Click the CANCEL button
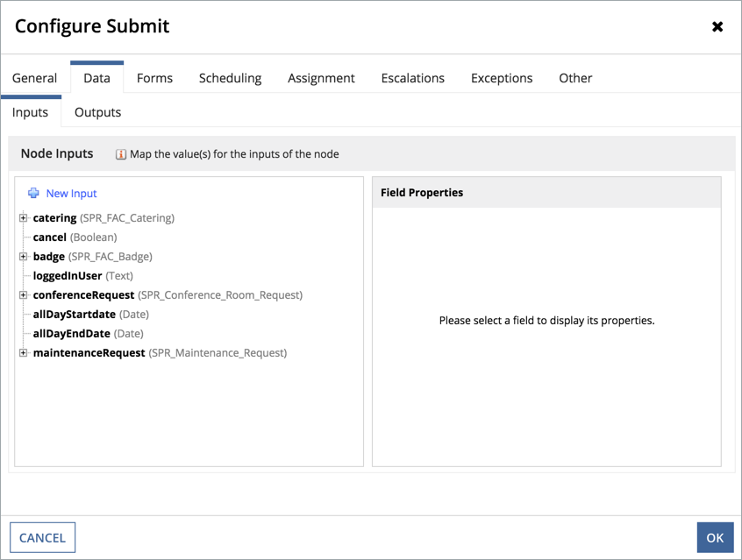 coord(42,537)
